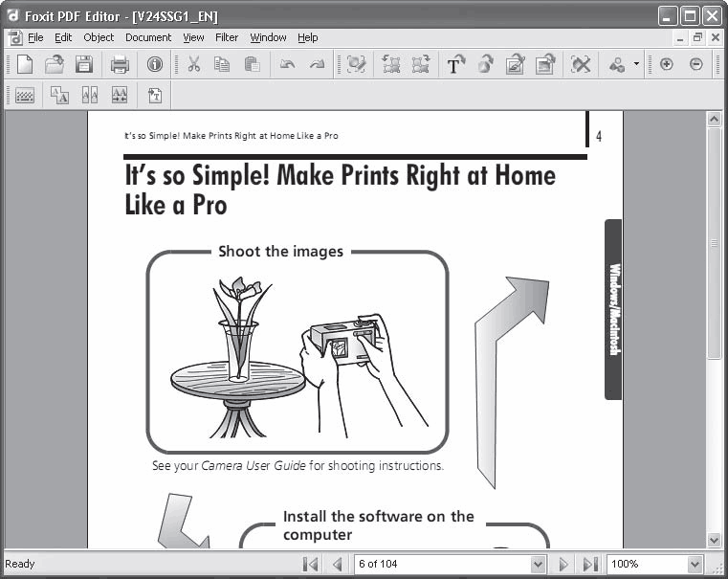Image resolution: width=728 pixels, height=579 pixels.
Task: Select the Add Text tool (T icon)
Action: 455,64
